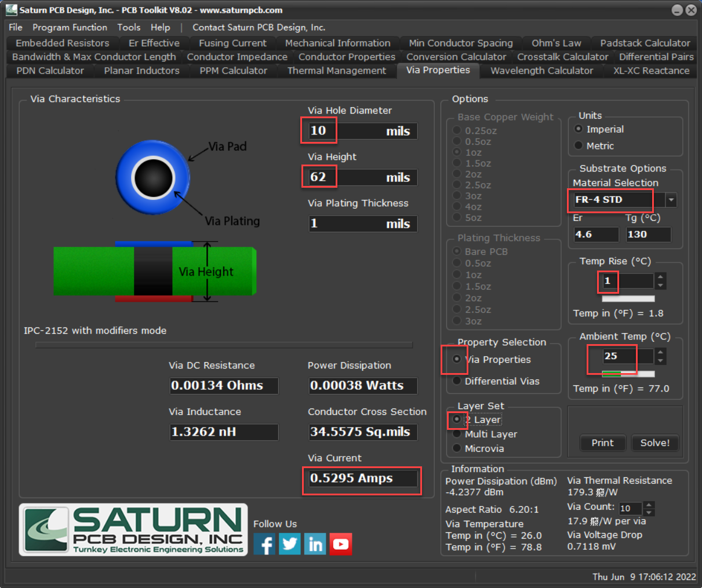The width and height of the screenshot is (702, 588).
Task: Decrease Temp Rise with down arrow
Action: tap(660, 285)
